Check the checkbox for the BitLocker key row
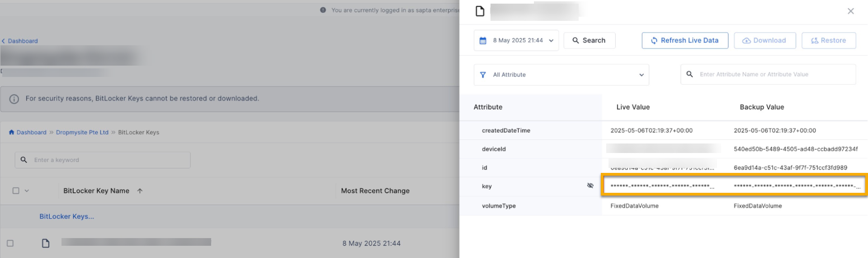 pos(10,243)
